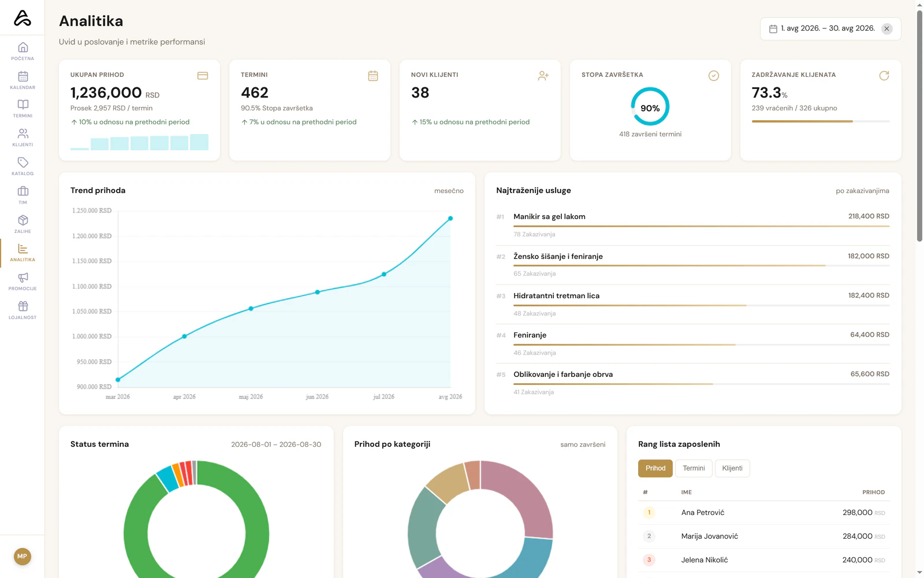Click the revenue mini bar chart

pyautogui.click(x=139, y=142)
